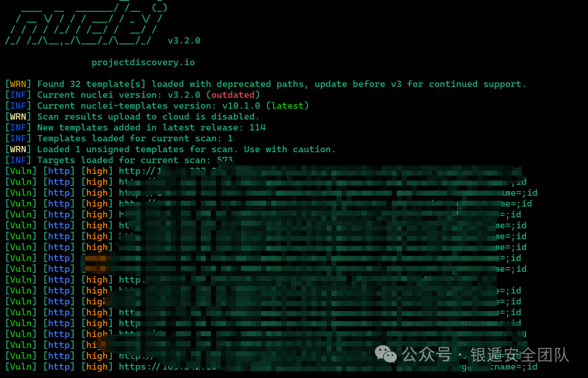
Task: Click the number 114 of new templates
Action: pos(257,127)
